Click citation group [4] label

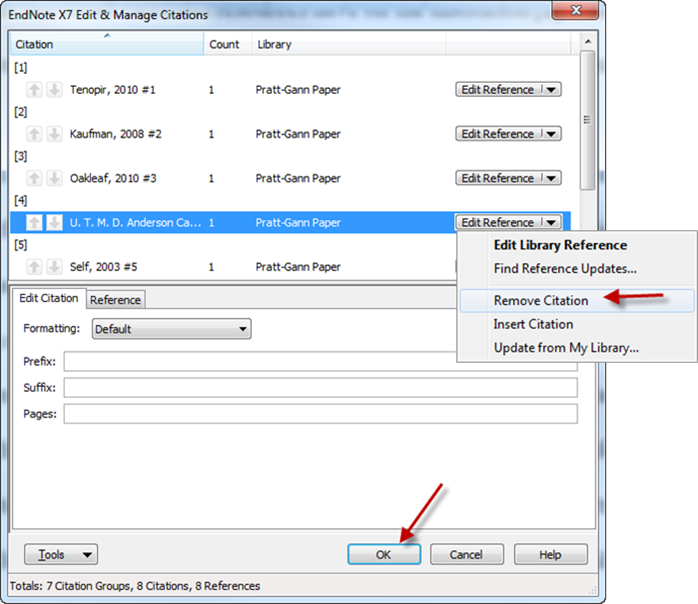20,200
